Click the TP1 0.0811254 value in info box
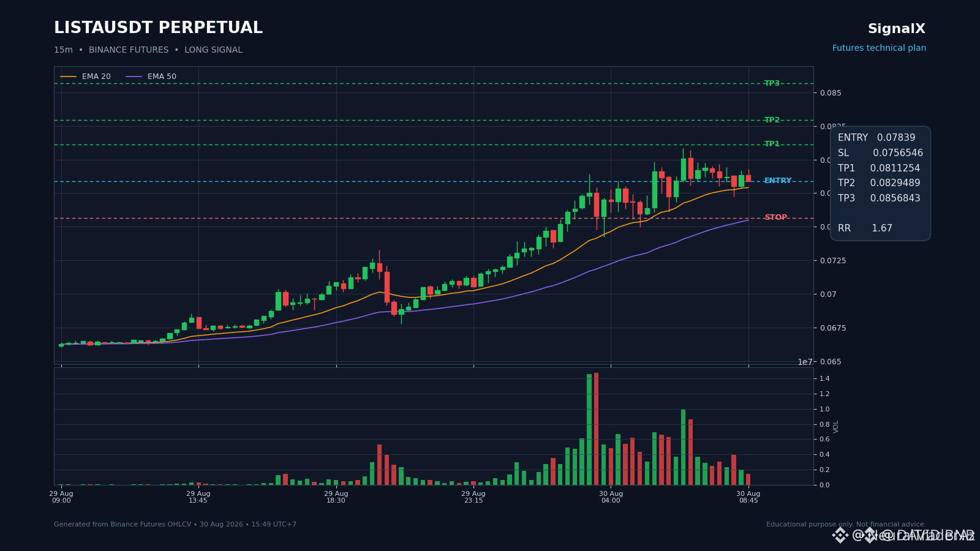The width and height of the screenshot is (980, 551). coord(895,168)
